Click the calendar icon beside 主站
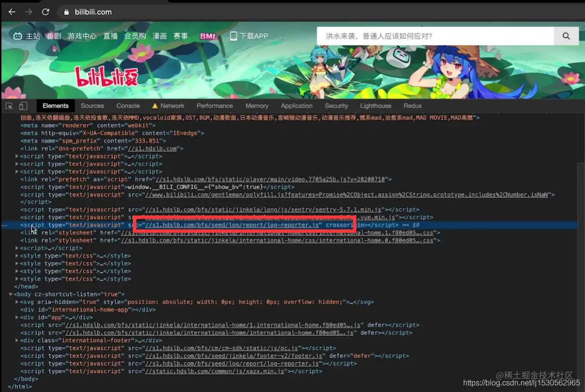Screen dimensions: 585x392 coord(17,36)
